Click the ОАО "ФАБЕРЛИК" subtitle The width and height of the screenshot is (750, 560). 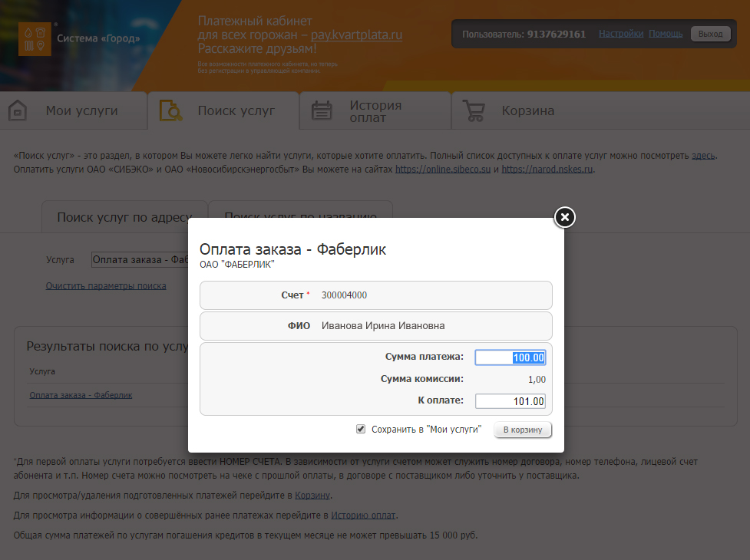click(236, 265)
